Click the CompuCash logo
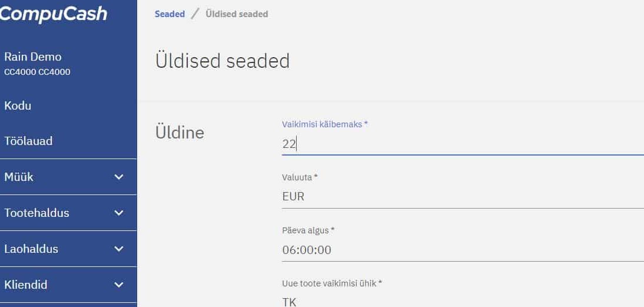The height and width of the screenshot is (307, 644). pos(53,14)
